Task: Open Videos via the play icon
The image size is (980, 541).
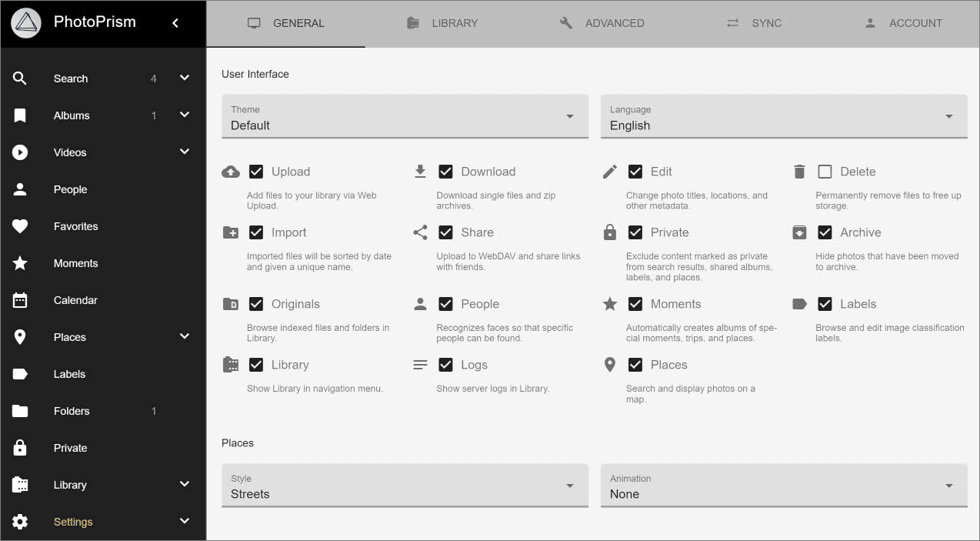Action: tap(19, 152)
